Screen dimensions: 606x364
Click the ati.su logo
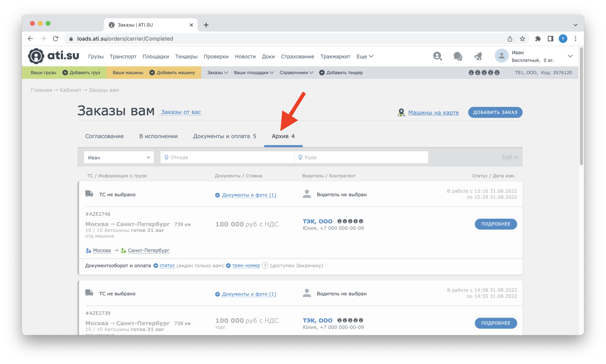(x=53, y=56)
